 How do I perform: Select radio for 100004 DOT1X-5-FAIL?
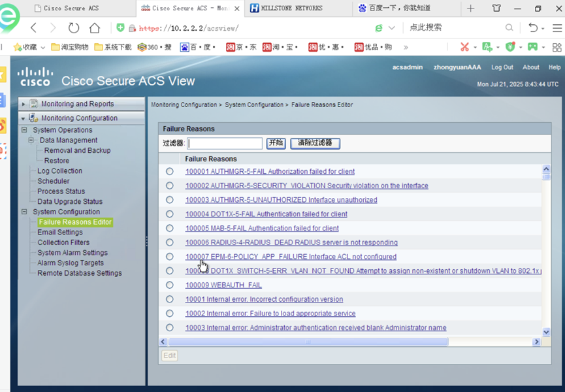tap(169, 214)
